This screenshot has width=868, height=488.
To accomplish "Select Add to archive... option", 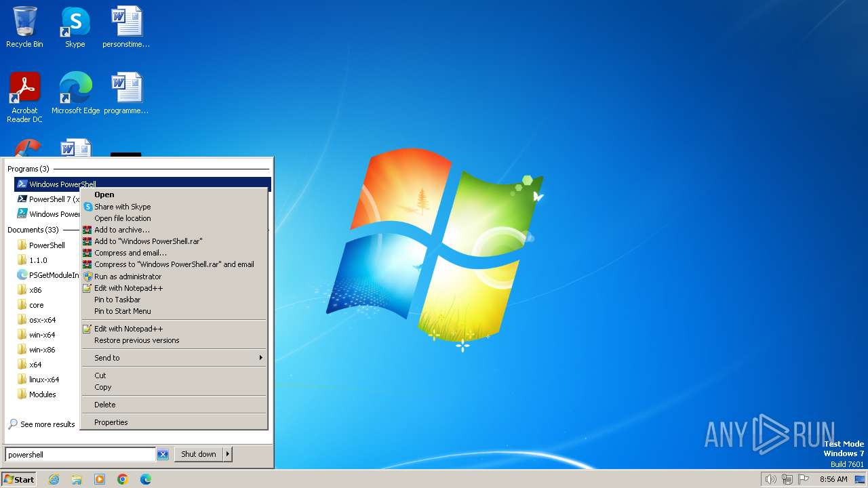I will point(174,230).
